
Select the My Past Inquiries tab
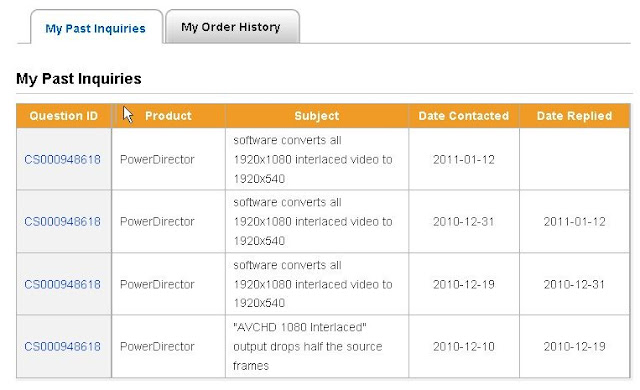coord(96,28)
